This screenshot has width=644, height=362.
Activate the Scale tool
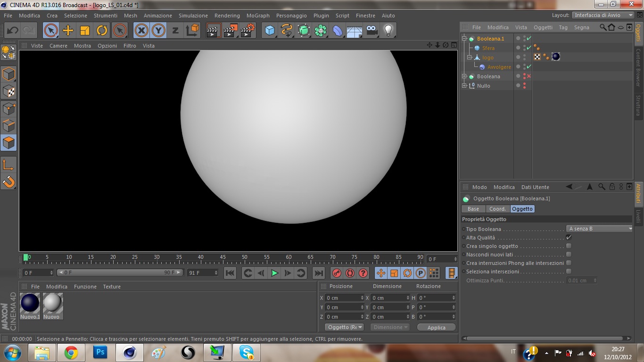coord(85,31)
